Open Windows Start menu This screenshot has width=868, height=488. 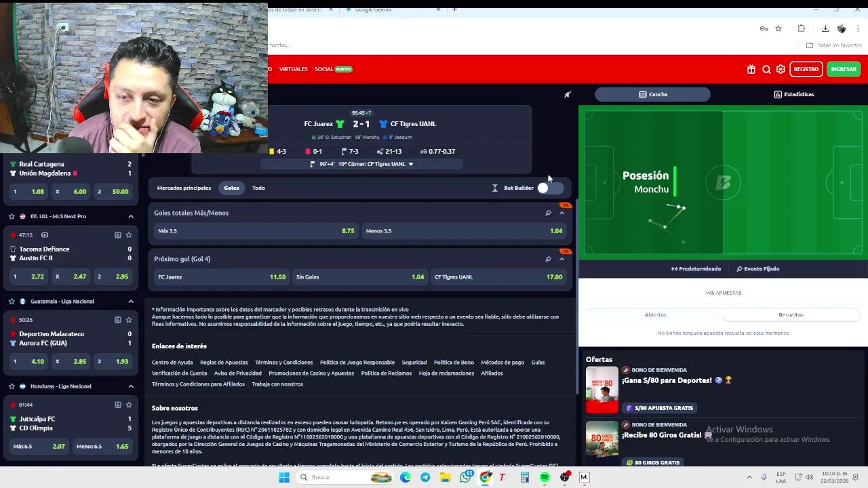[x=284, y=477]
